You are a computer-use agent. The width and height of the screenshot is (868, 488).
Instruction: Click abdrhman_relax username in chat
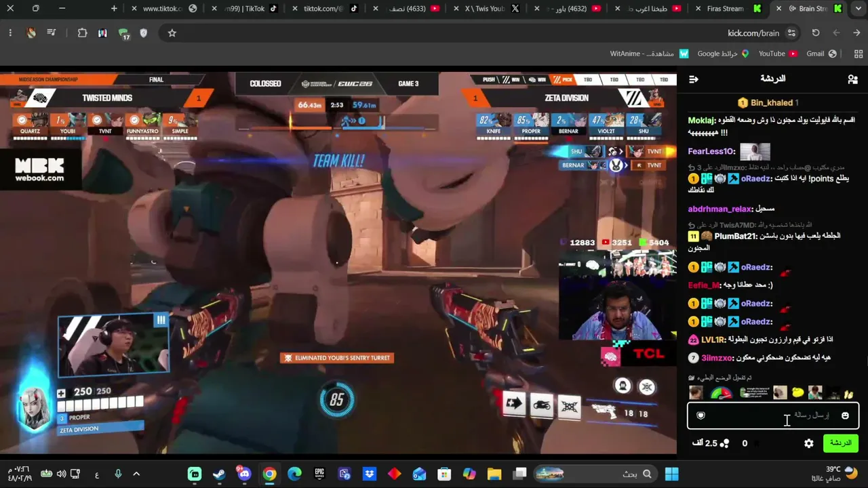tap(720, 209)
